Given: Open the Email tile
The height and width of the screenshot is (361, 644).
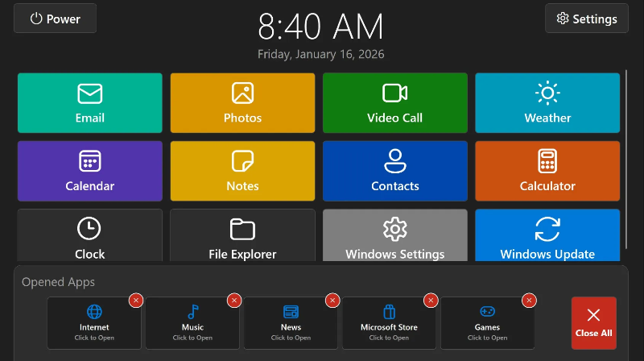Looking at the screenshot, I should point(89,103).
